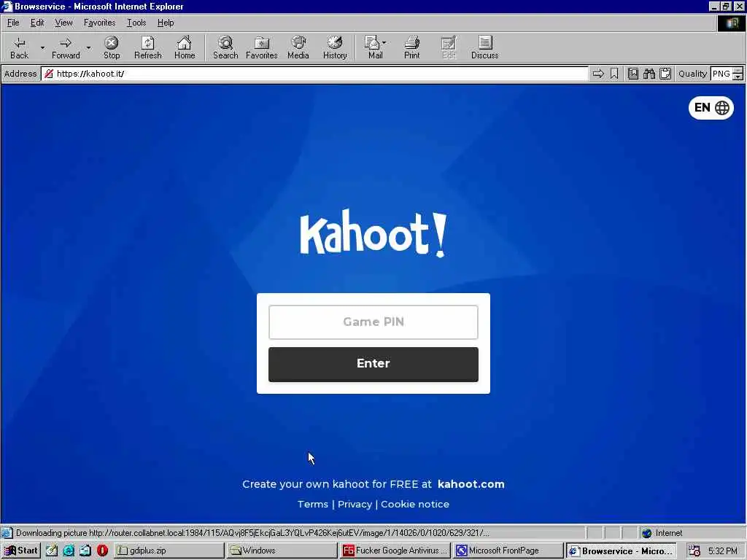Click the globe language icon
This screenshot has height=560, width=747.
722,108
